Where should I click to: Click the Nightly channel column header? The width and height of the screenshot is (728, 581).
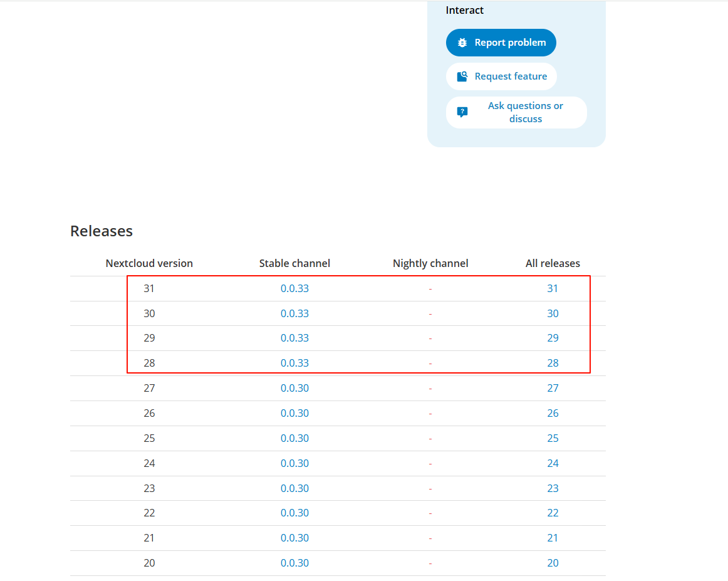pyautogui.click(x=430, y=263)
